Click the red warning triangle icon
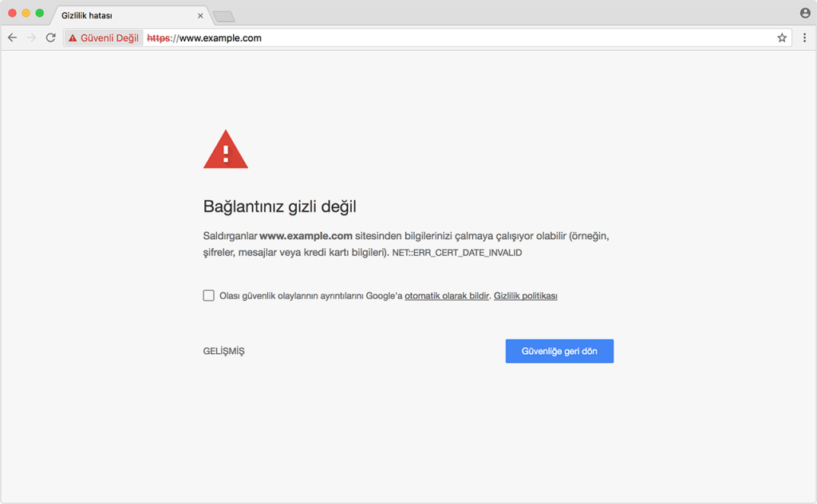Screen dimensions: 817x504 (226, 150)
